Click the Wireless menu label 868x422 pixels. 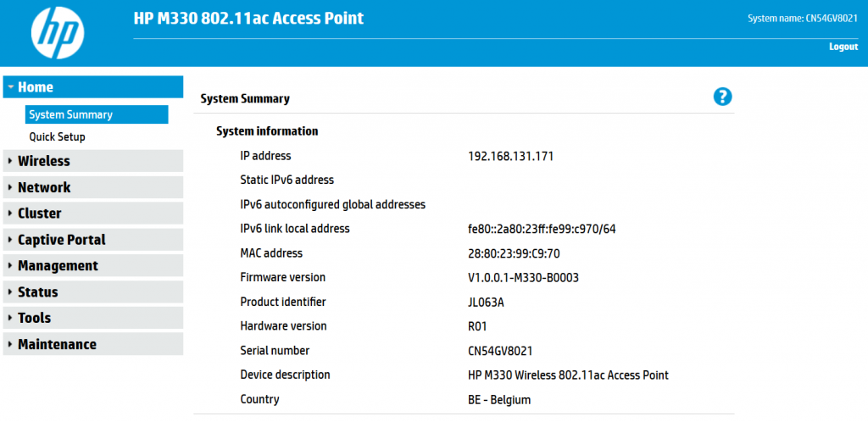click(44, 161)
